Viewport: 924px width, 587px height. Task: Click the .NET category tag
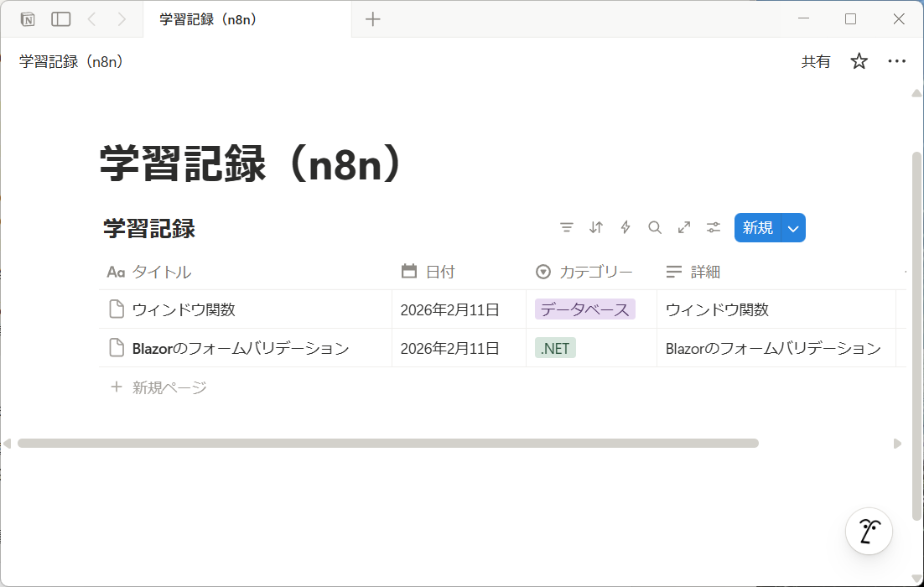(x=555, y=348)
